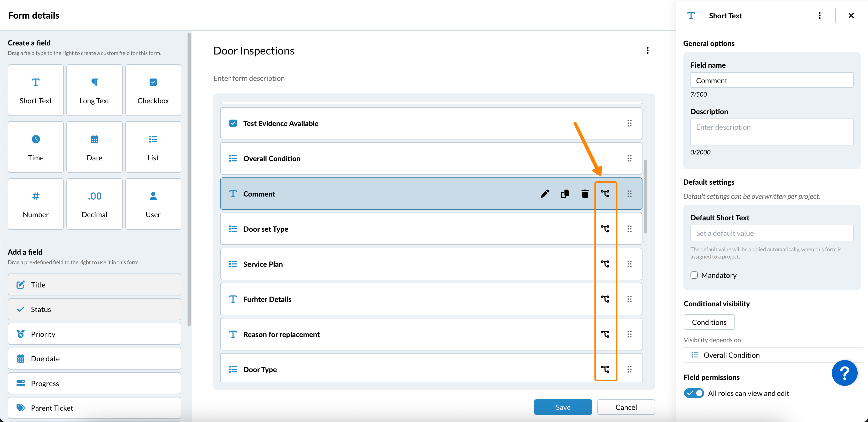Click the pencil edit icon on Comment
This screenshot has height=422, width=868.
(x=545, y=194)
